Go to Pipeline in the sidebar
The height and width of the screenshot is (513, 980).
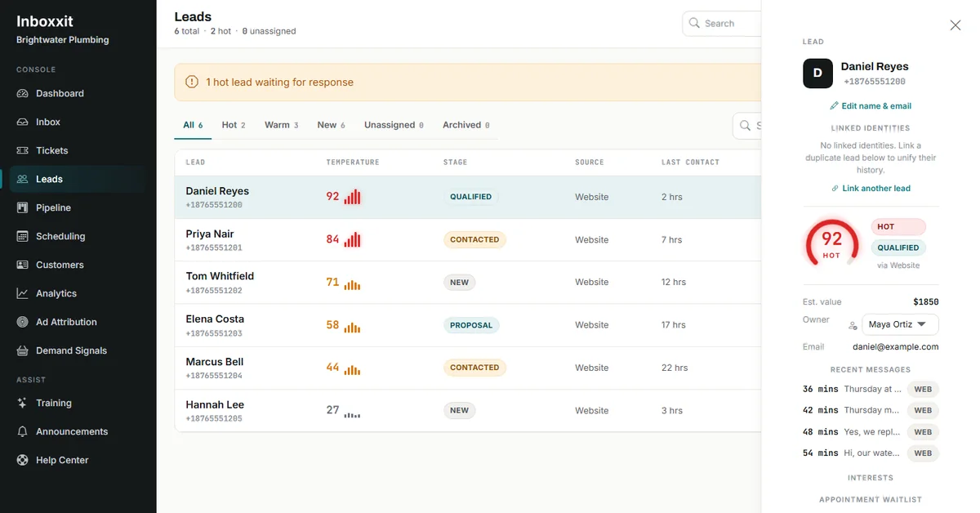click(78, 207)
